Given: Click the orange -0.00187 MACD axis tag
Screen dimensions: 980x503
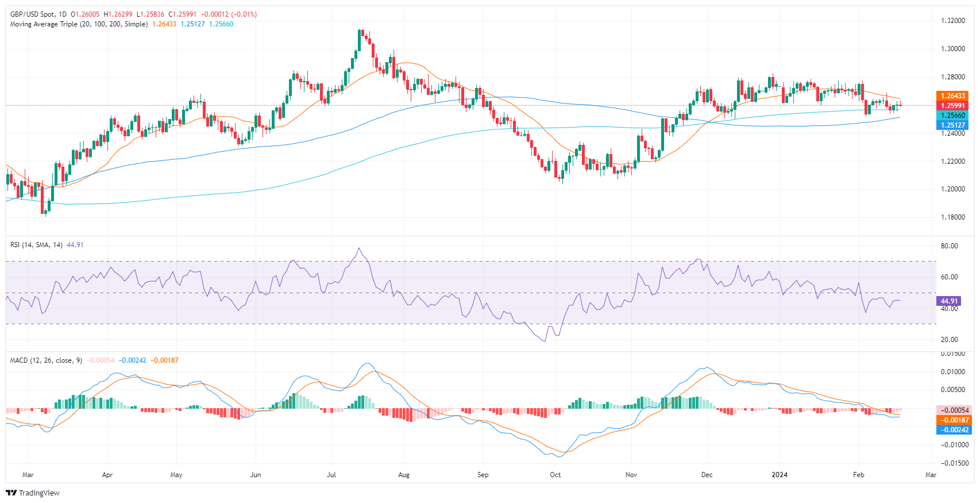Looking at the screenshot, I should [954, 420].
